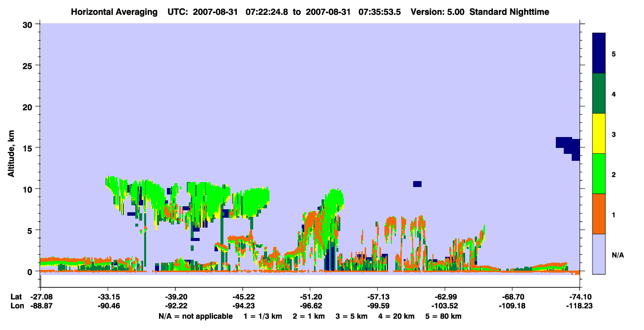Click the latitude value -74.10
The image size is (644, 330).
click(x=580, y=297)
